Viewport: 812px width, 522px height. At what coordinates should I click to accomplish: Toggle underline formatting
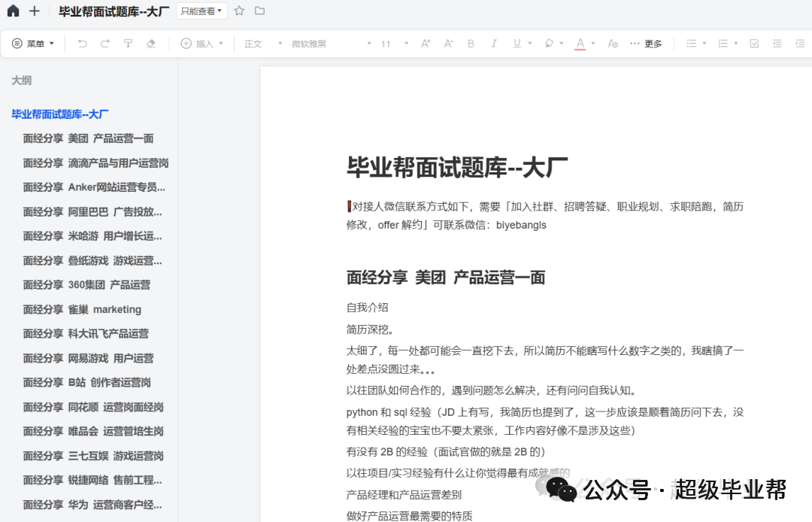[x=516, y=43]
